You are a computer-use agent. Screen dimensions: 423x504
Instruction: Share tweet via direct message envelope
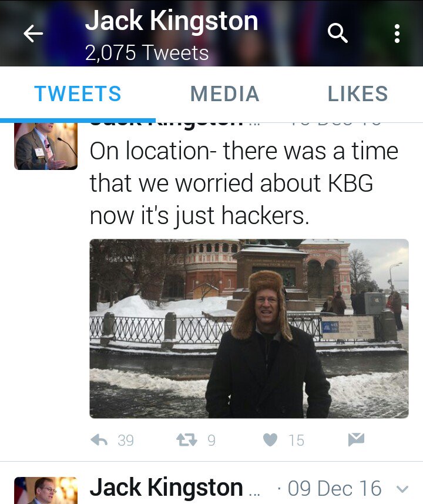point(356,440)
